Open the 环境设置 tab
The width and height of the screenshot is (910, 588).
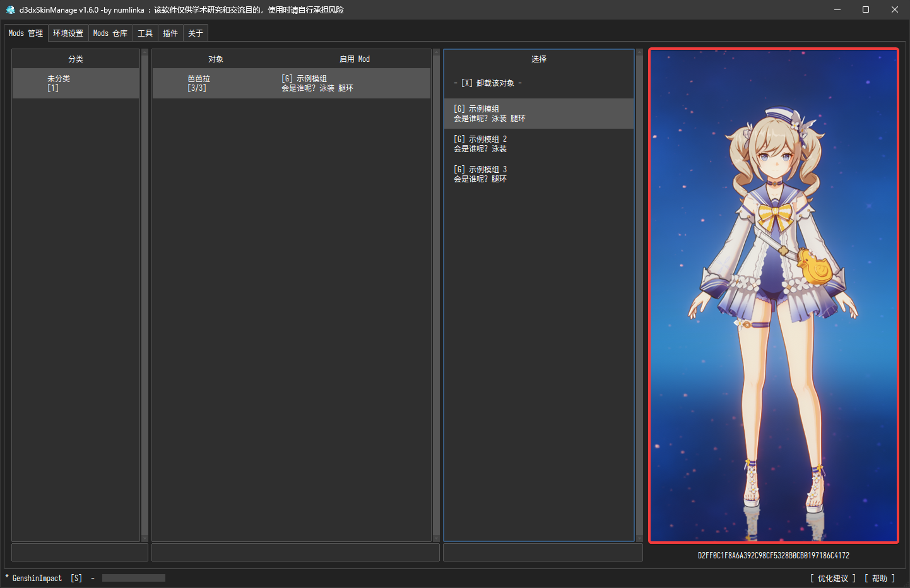(68, 33)
